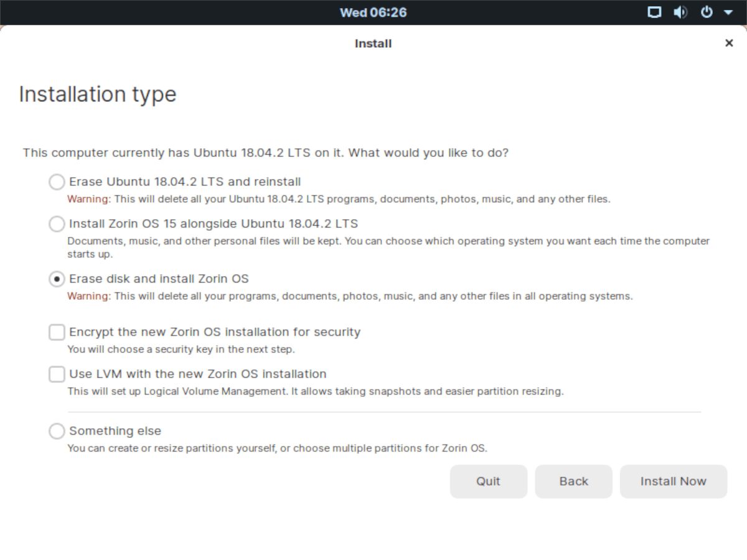Image resolution: width=747 pixels, height=560 pixels.
Task: Expand the system menu dropdown arrow
Action: pos(728,12)
